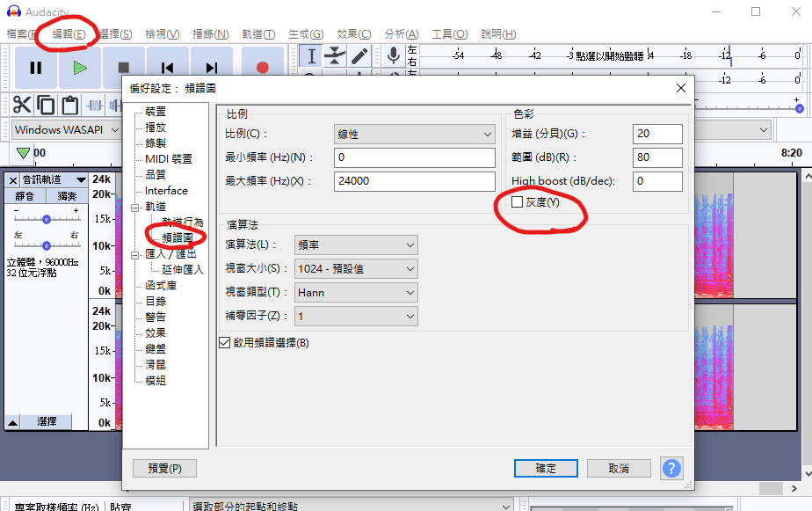Select the Draw pencil tool
The height and width of the screenshot is (511, 812).
coord(359,56)
